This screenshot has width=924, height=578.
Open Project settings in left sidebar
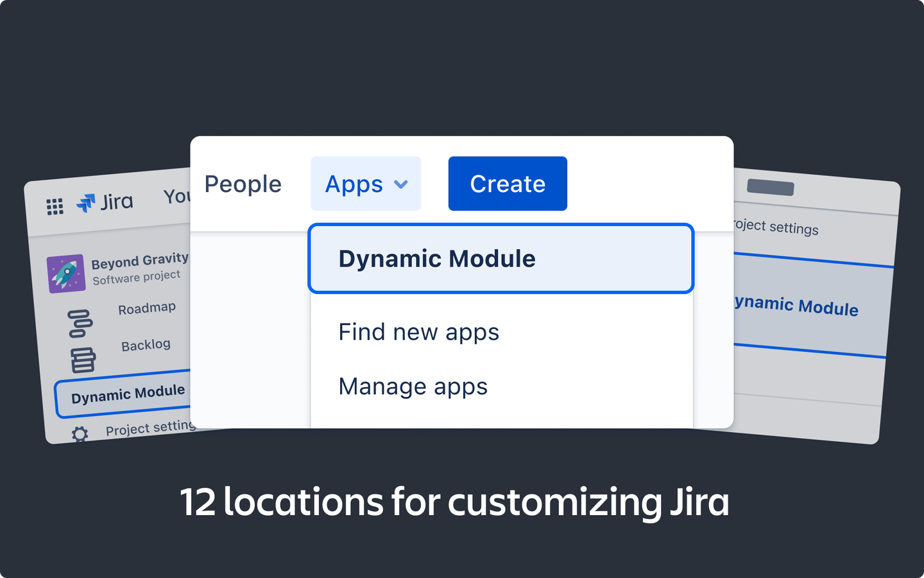[150, 428]
